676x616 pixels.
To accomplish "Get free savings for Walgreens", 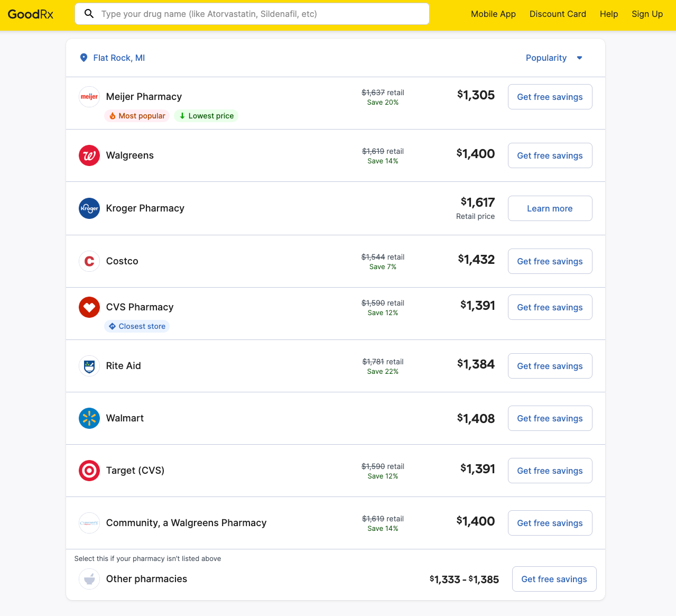I will 550,155.
